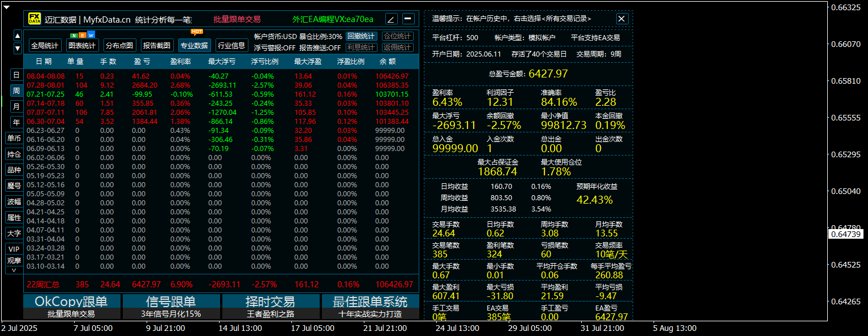Click the 最大占保证金 value 1868.74

point(497,171)
